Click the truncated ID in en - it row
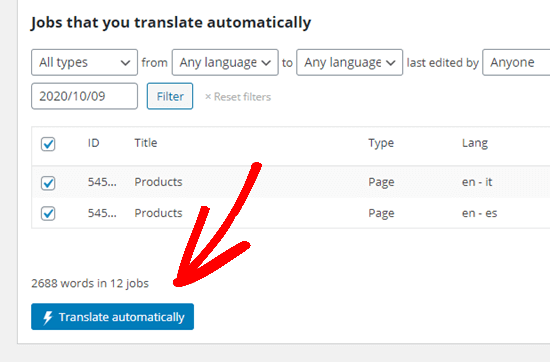The image size is (550, 362). tap(102, 182)
